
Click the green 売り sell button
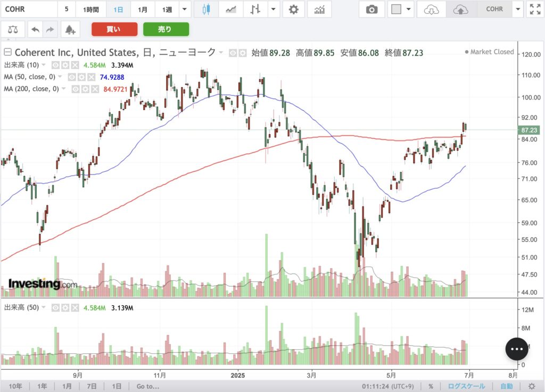(x=166, y=29)
